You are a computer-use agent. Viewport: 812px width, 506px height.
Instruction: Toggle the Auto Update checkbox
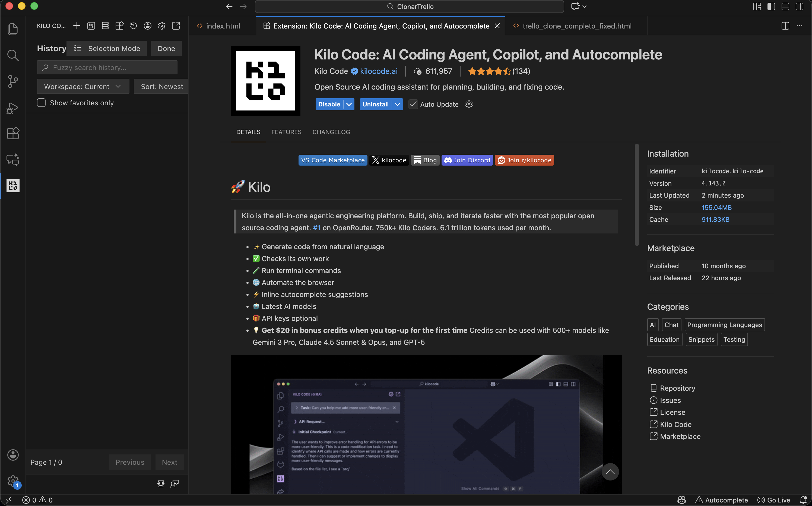413,105
